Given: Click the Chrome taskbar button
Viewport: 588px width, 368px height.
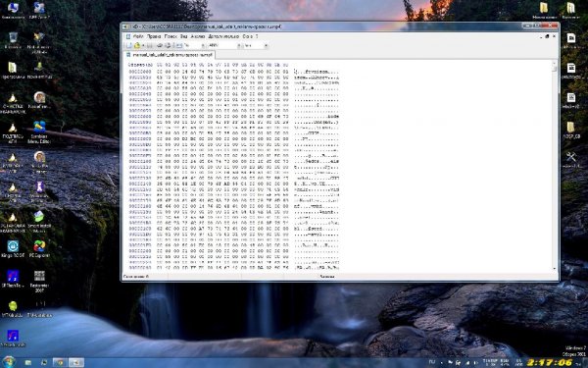Looking at the screenshot, I should pyautogui.click(x=60, y=362).
